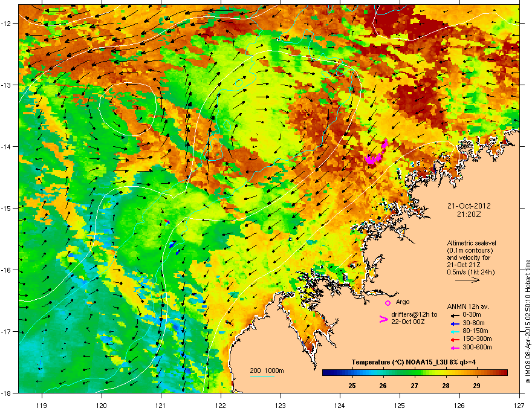Click the latitude axis label -15
532x411 pixels.
coord(7,208)
